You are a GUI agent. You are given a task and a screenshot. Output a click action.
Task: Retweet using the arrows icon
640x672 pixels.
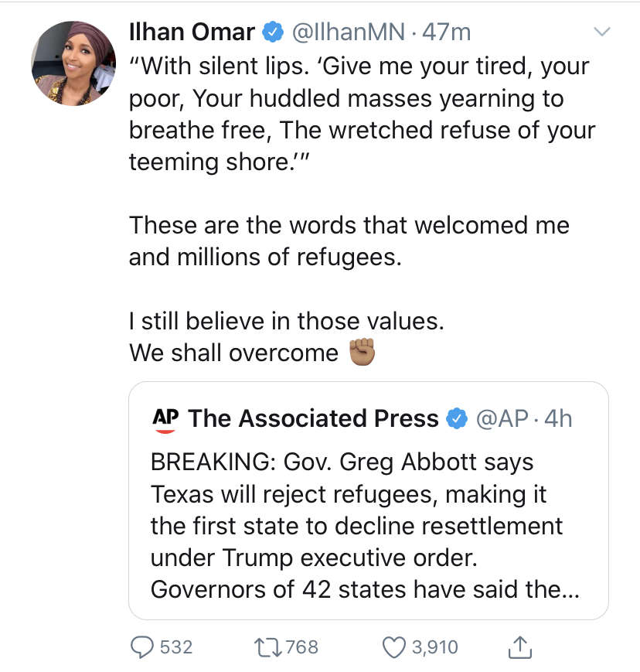click(x=267, y=647)
